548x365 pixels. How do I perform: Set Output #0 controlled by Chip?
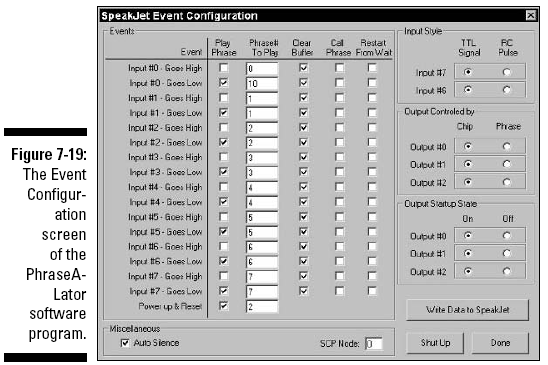pyautogui.click(x=468, y=146)
